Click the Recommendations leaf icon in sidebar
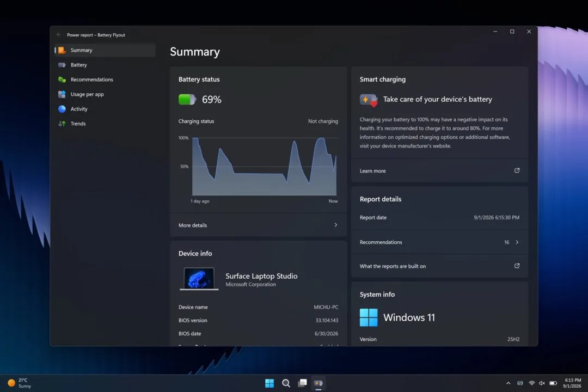Image resolution: width=588 pixels, height=392 pixels. pyautogui.click(x=62, y=79)
